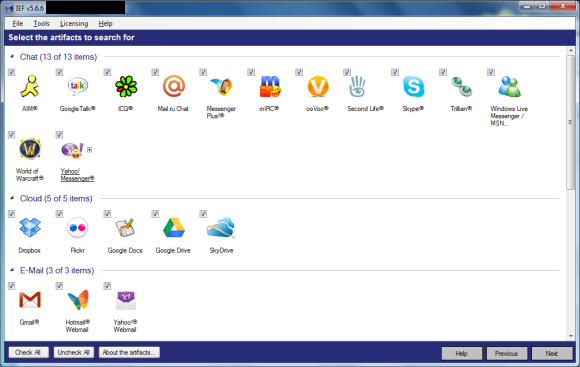Go back with the Previous button
The width and height of the screenshot is (580, 367).
tap(506, 353)
